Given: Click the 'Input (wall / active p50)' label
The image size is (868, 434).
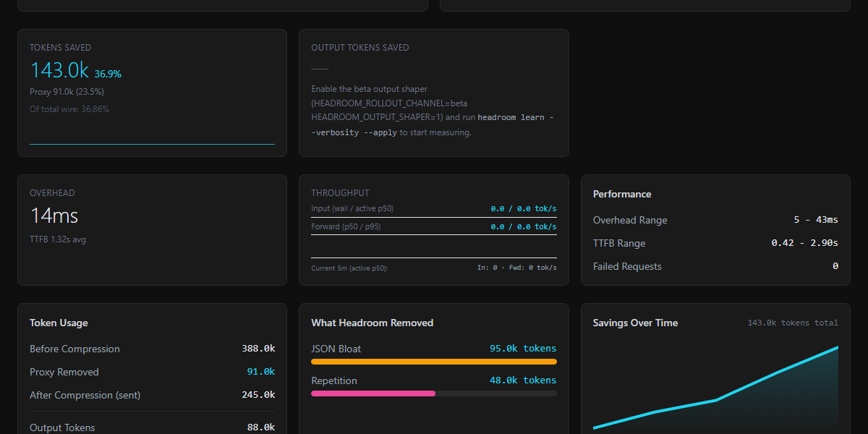Looking at the screenshot, I should pos(352,208).
